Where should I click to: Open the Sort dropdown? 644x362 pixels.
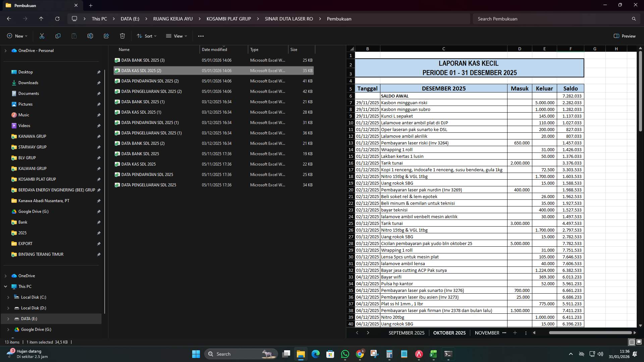147,36
